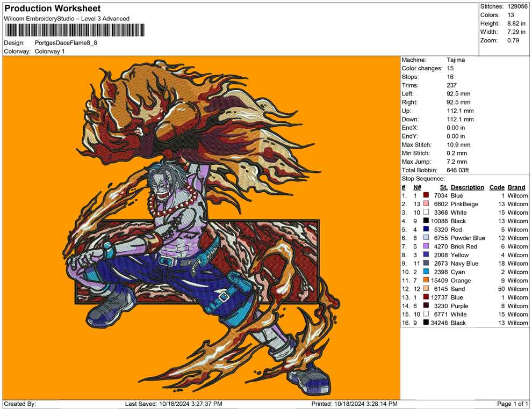This screenshot has width=532, height=409.
Task: Click the St. column header
Action: [x=444, y=187]
